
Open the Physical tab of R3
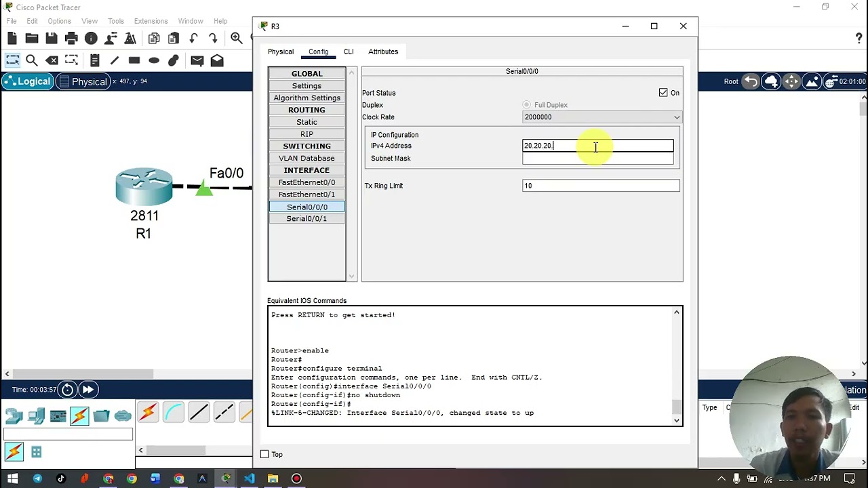point(281,52)
